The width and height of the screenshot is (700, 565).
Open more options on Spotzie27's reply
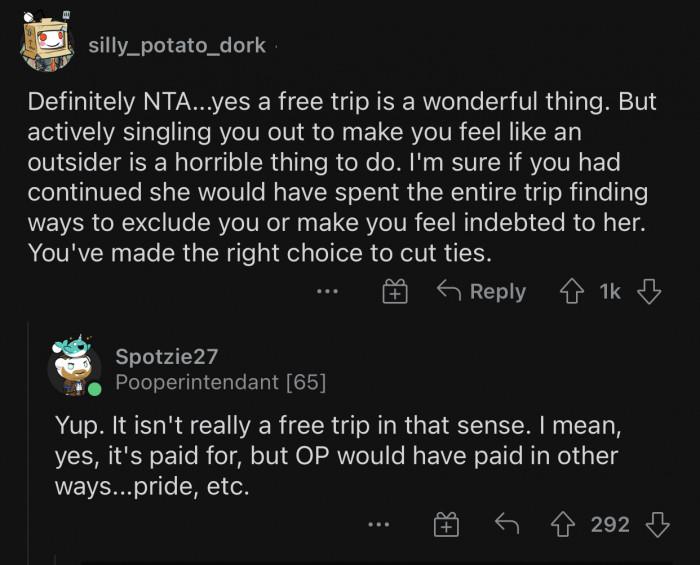pos(377,524)
